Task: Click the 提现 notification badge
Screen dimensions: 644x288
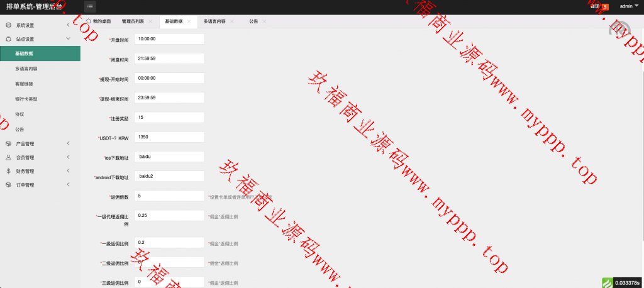Action: [605, 7]
